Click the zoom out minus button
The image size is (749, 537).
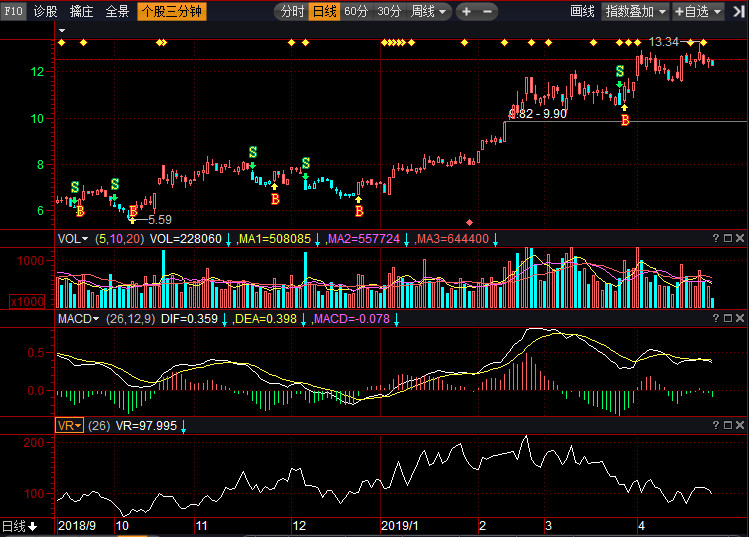click(488, 12)
